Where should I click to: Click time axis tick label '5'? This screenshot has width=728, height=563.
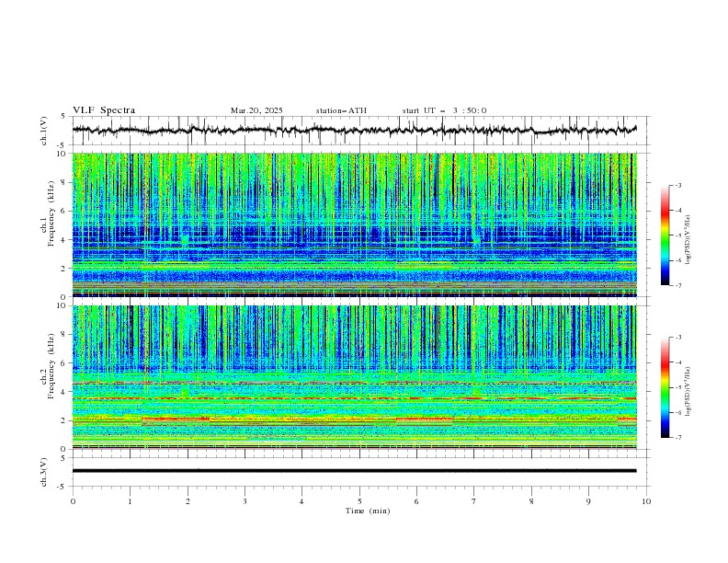click(x=359, y=501)
